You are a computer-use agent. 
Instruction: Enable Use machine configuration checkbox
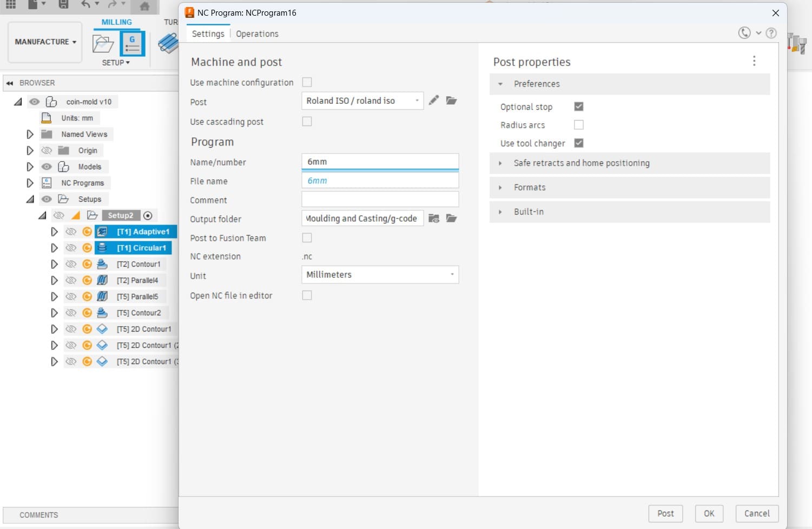coord(307,82)
